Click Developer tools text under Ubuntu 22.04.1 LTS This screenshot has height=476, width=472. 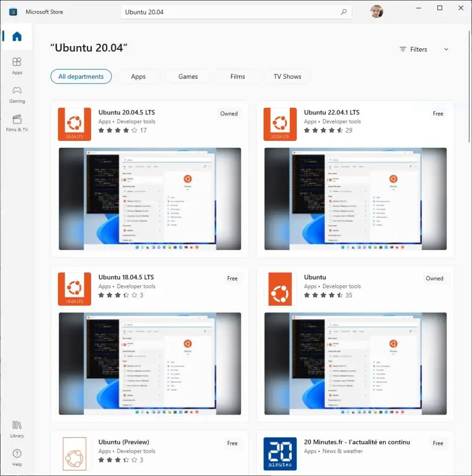[341, 121]
